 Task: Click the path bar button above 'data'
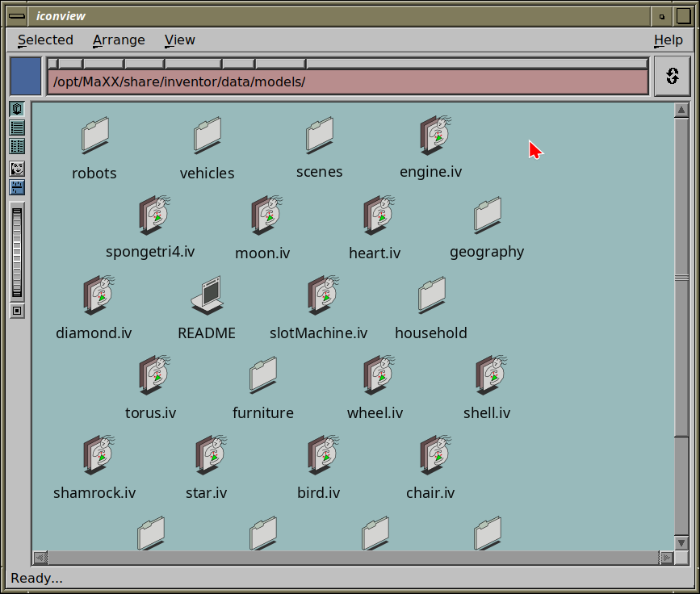[x=239, y=64]
